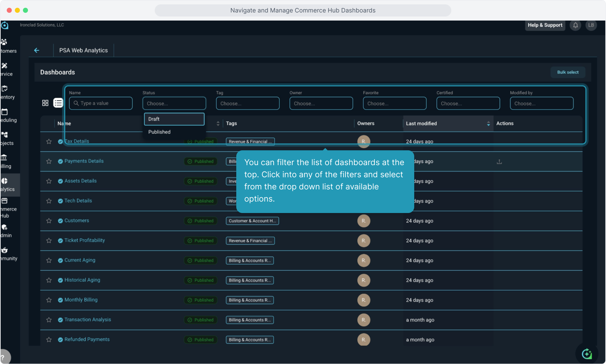Switch to card grid view

point(45,103)
